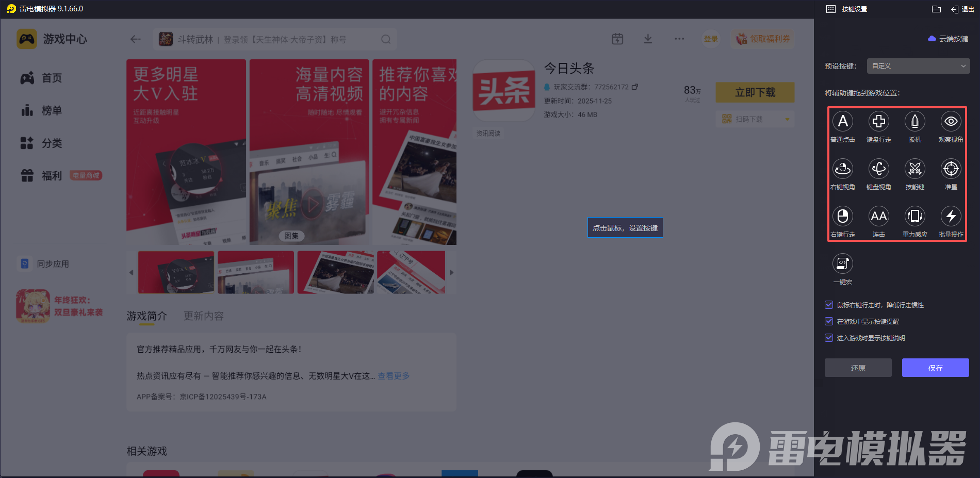The height and width of the screenshot is (478, 980).
Task: Switch to the 更新内容 tab
Action: pyautogui.click(x=204, y=316)
